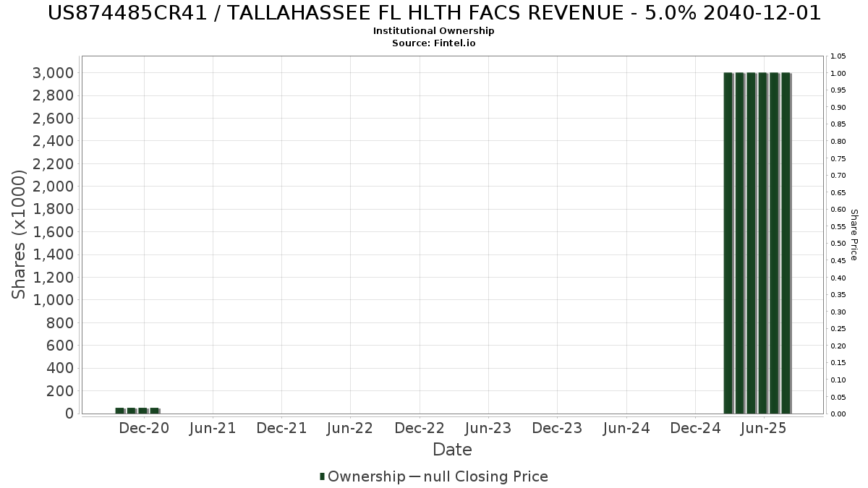Click the 'Jun-23' x-axis label
Viewport: 868px width, 488px height.
click(x=488, y=428)
